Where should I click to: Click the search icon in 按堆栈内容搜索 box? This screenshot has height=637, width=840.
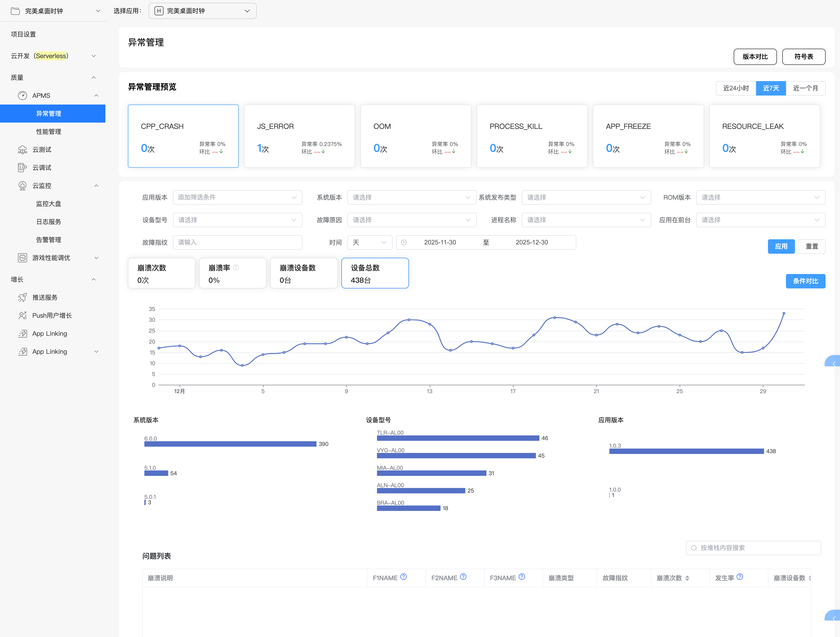point(694,548)
